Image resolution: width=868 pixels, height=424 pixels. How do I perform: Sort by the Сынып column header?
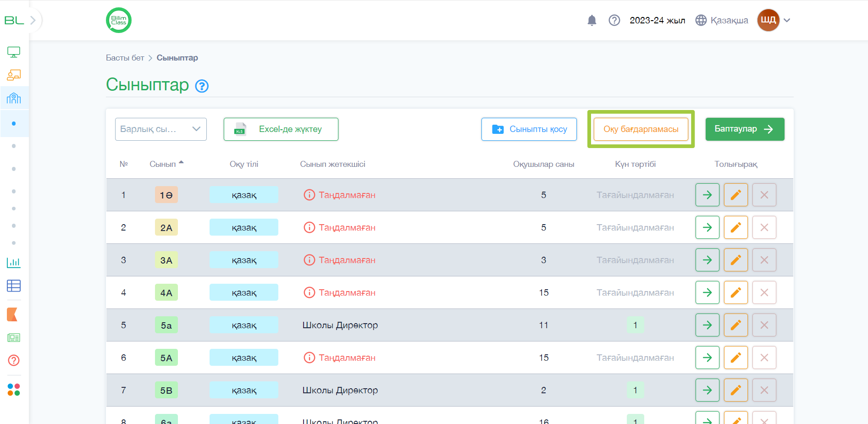pyautogui.click(x=166, y=164)
